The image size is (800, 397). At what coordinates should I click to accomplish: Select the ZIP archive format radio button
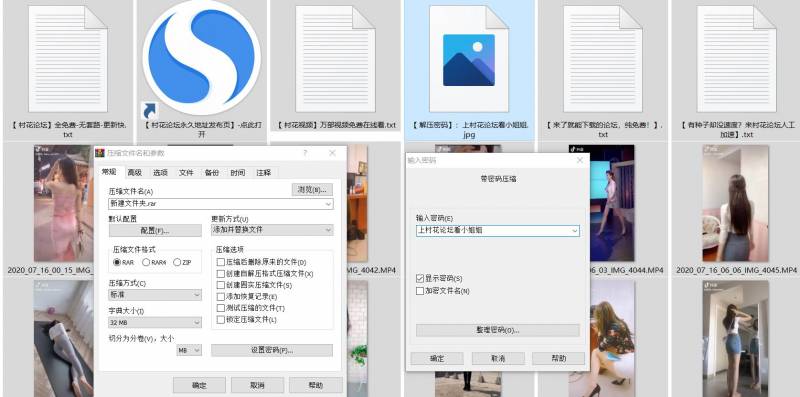click(x=177, y=262)
